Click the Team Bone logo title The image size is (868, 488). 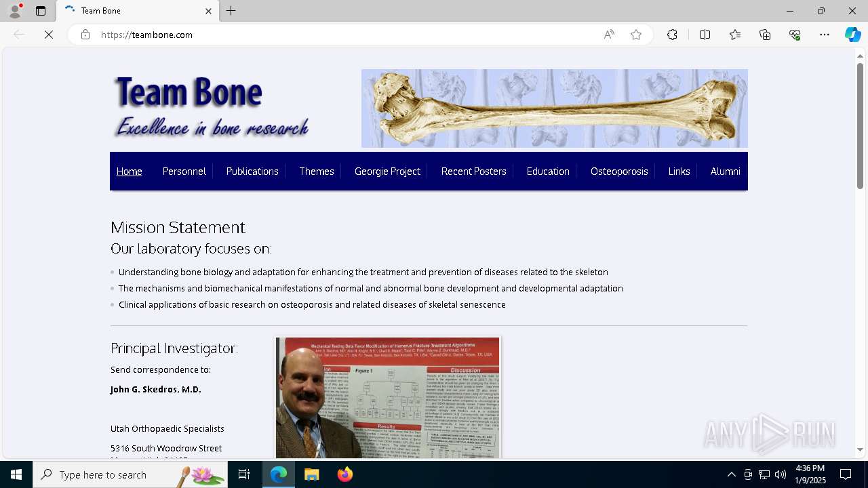(189, 92)
